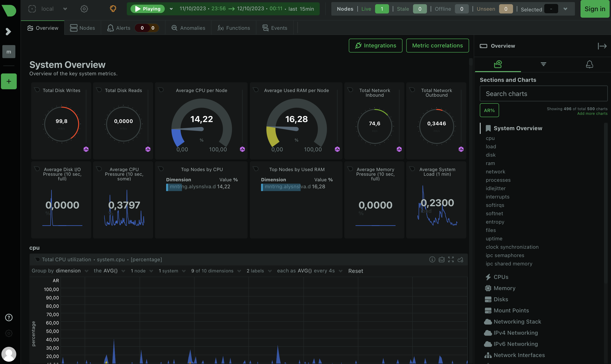Toggle the Playing button
Image resolution: width=611 pixels, height=364 pixels.
click(x=148, y=9)
